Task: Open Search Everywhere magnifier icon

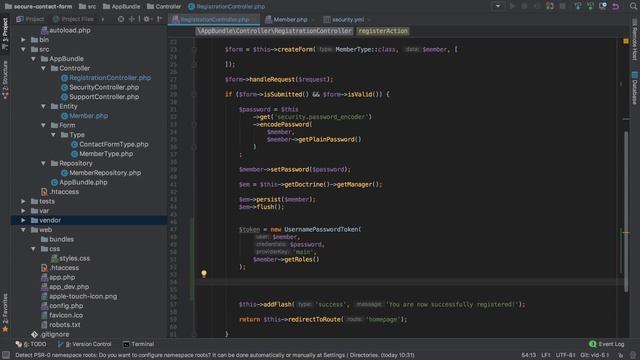Action: [633, 6]
